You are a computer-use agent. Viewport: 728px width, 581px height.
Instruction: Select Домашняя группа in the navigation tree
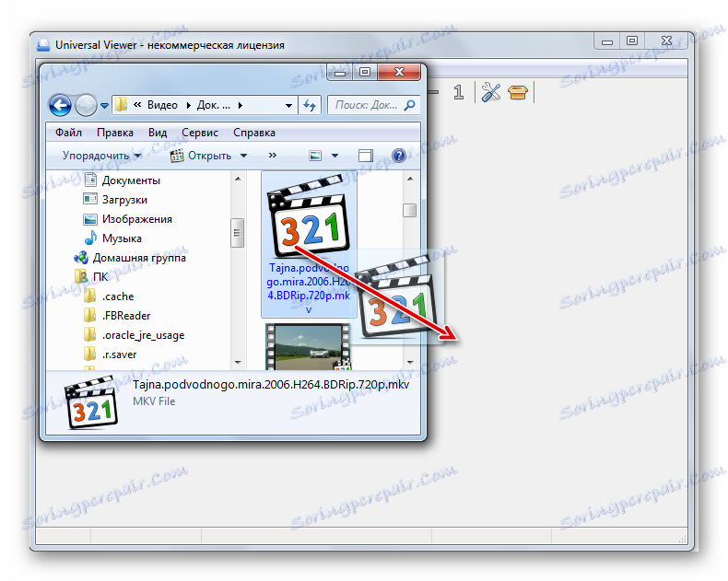[139, 258]
